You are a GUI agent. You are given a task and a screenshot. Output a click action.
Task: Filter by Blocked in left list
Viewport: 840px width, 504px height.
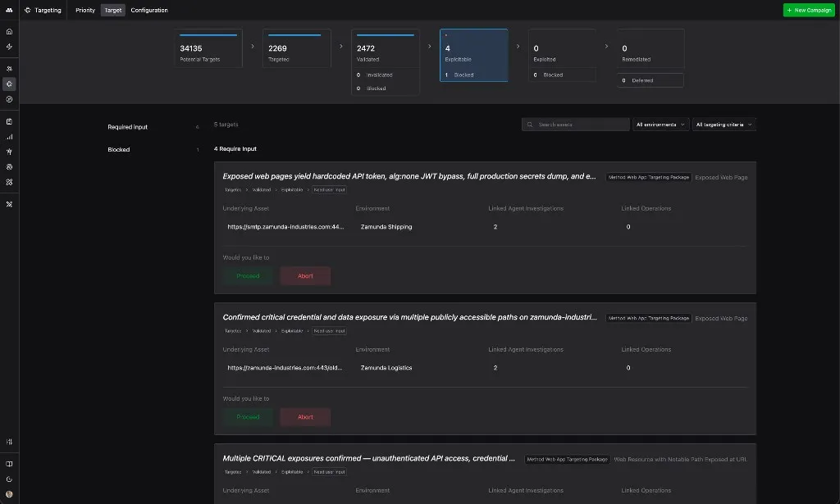coord(153,149)
